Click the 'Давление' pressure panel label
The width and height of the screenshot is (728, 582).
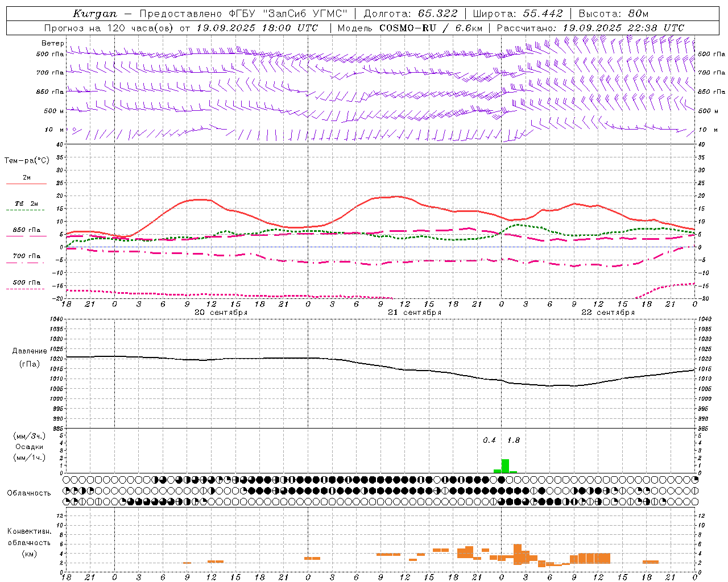(30, 351)
